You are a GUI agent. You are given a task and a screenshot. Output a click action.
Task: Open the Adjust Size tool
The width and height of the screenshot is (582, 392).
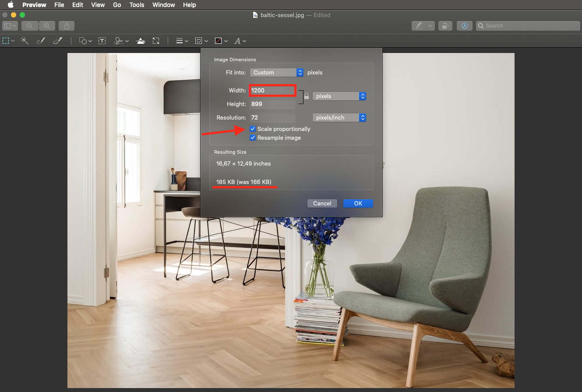[x=156, y=41]
